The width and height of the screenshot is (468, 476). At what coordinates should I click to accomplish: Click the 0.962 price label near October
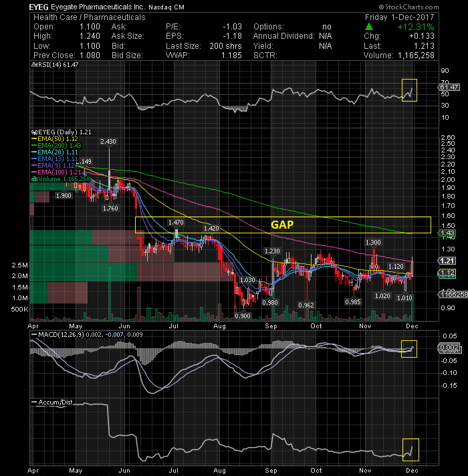306,305
